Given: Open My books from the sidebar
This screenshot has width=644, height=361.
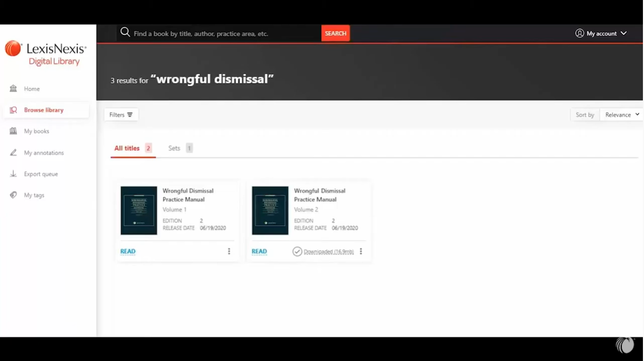Looking at the screenshot, I should [14, 131].
